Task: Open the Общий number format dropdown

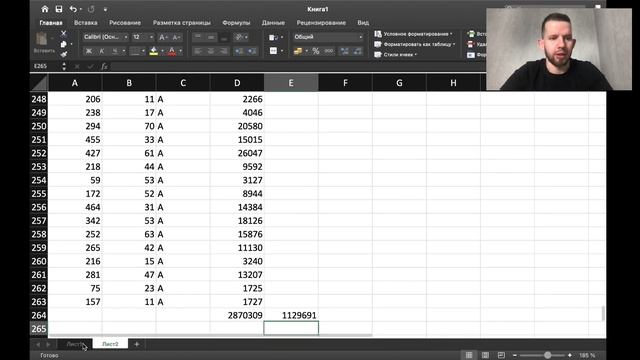Action: pos(328,37)
